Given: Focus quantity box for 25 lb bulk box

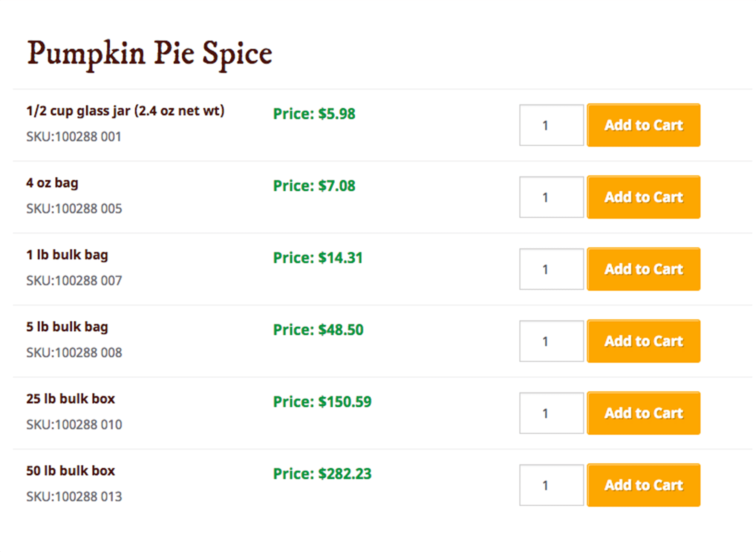Looking at the screenshot, I should (551, 413).
